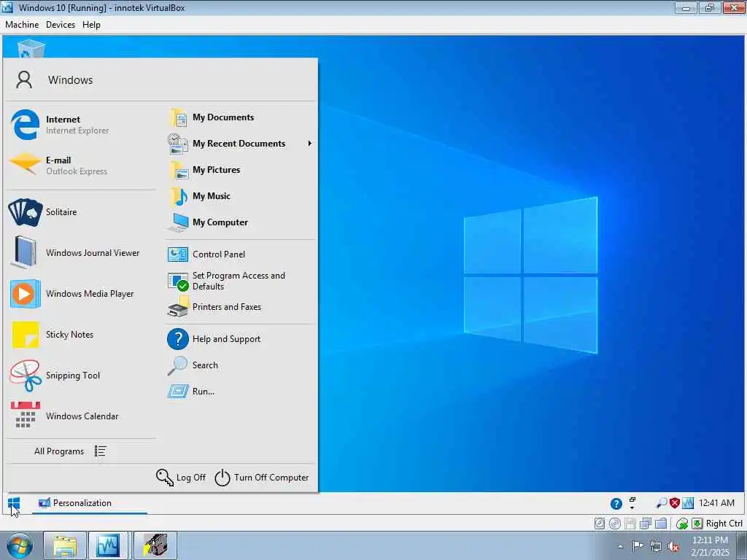The width and height of the screenshot is (747, 560).
Task: Open My Computer
Action: tap(240, 222)
